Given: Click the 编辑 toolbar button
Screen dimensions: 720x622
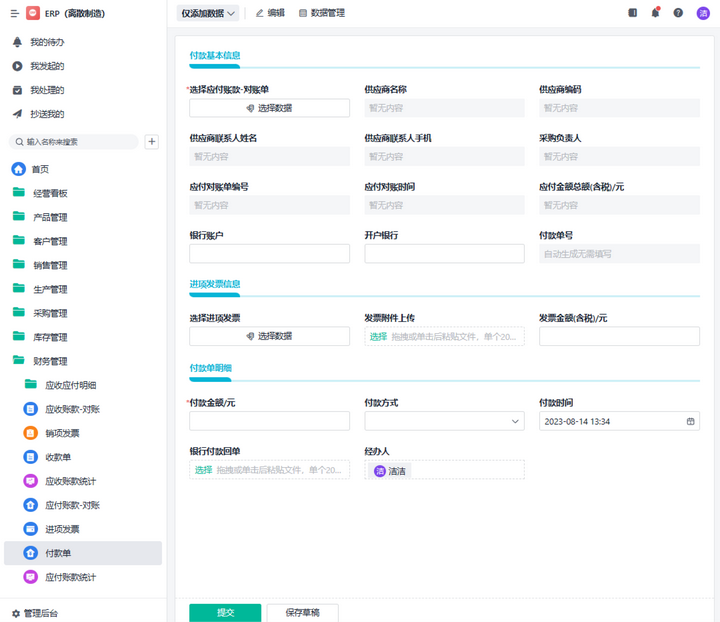Looking at the screenshot, I should coord(270,13).
